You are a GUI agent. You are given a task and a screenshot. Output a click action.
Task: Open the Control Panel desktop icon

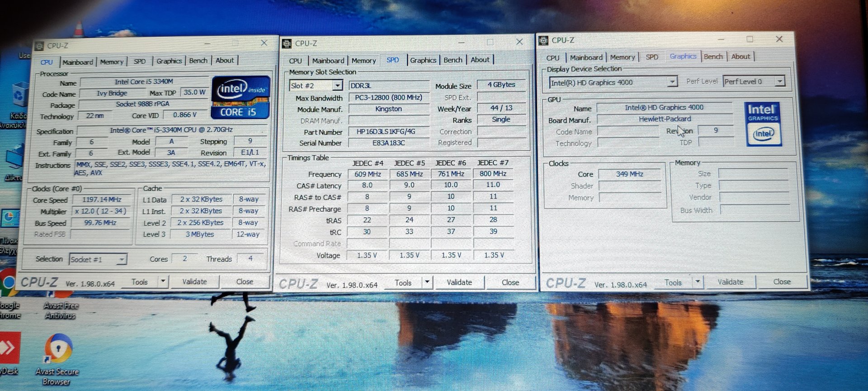(9, 231)
